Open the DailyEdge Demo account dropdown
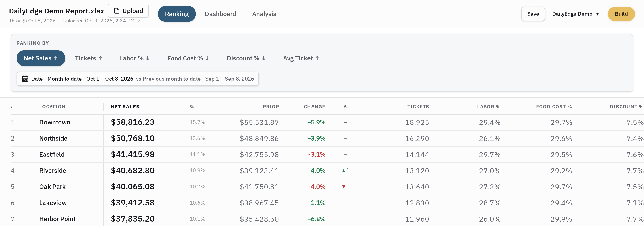 (576, 14)
